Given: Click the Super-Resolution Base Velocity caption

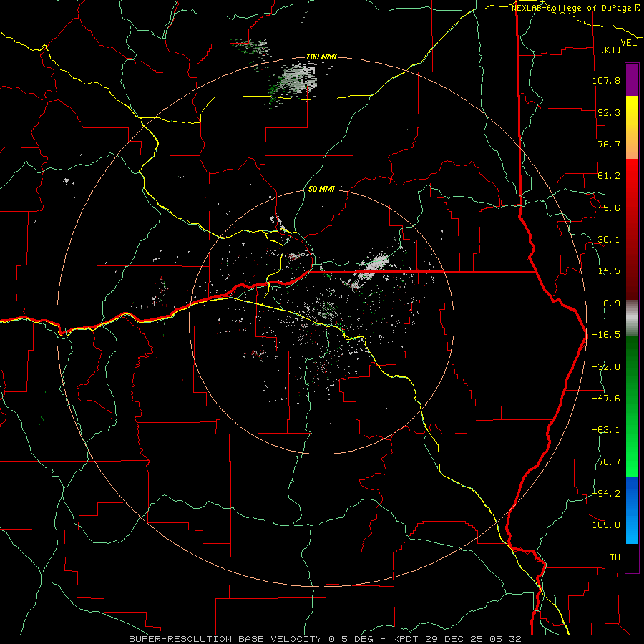Looking at the screenshot, I should click(326, 639).
